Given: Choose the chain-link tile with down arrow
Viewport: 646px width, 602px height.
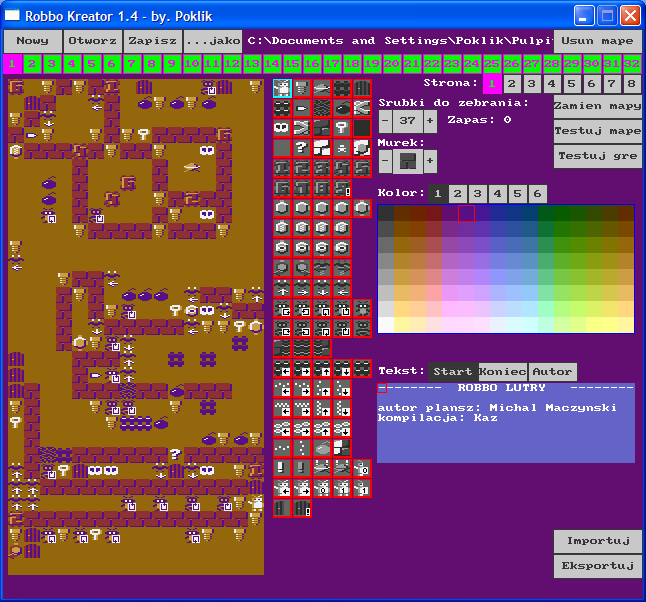Looking at the screenshot, I should click(342, 428).
